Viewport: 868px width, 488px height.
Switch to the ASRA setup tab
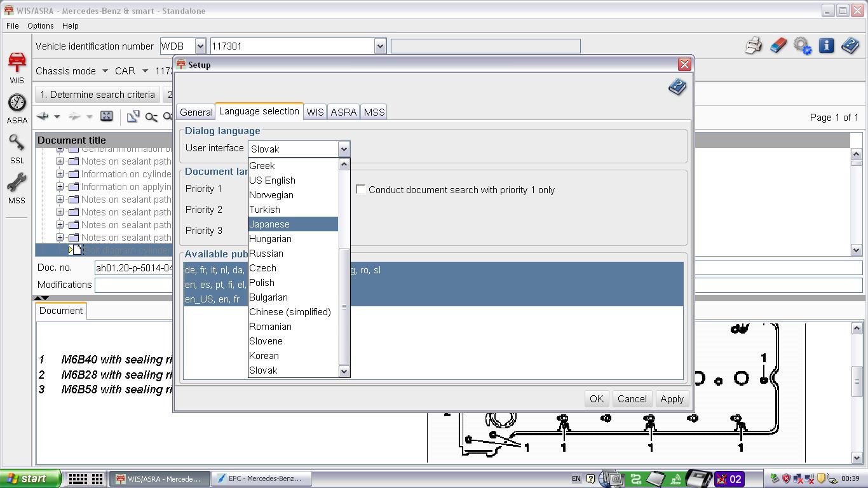pos(343,112)
